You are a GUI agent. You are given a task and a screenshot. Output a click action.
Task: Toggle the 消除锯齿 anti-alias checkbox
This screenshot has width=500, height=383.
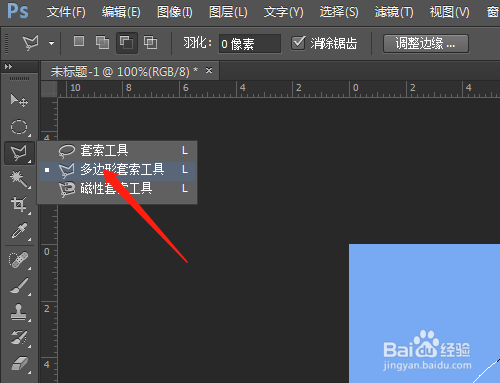[x=298, y=43]
